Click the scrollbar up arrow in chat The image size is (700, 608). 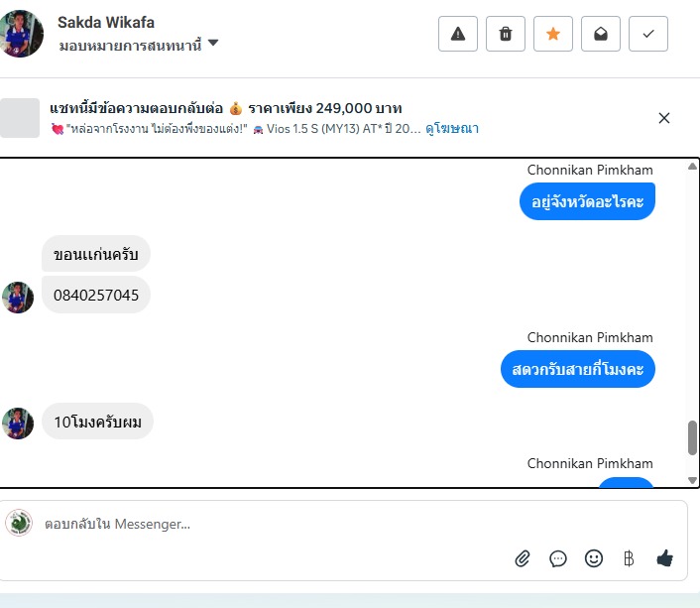coord(692,167)
